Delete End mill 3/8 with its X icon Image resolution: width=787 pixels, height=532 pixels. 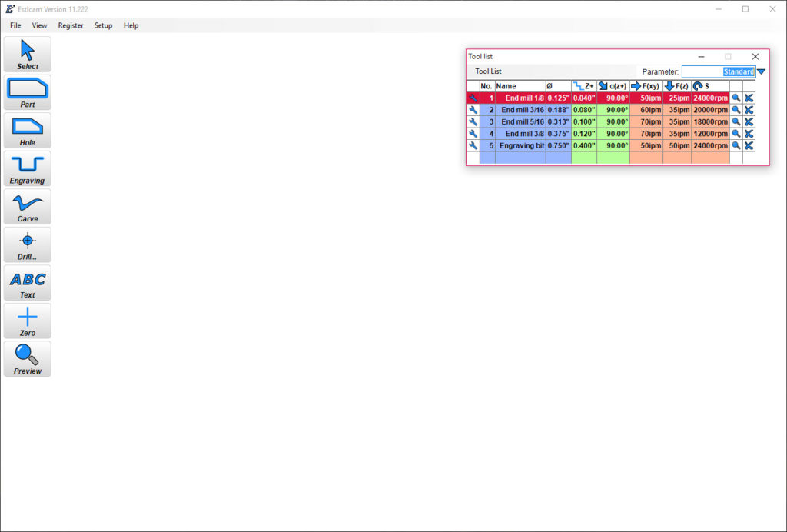tap(749, 134)
